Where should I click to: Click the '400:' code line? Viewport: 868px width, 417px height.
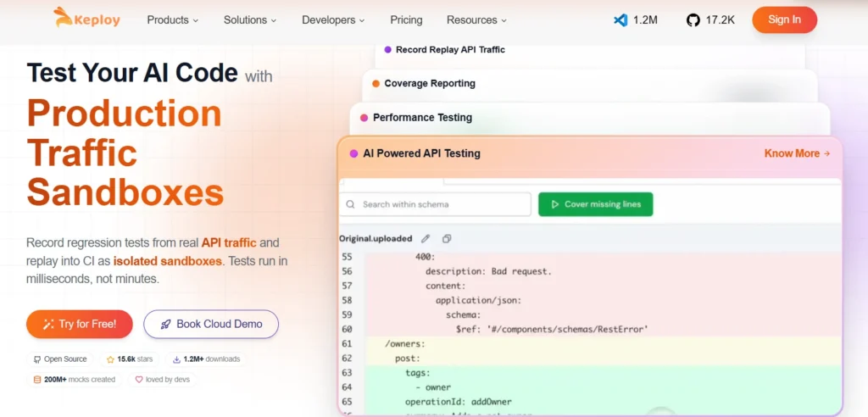[x=426, y=257]
